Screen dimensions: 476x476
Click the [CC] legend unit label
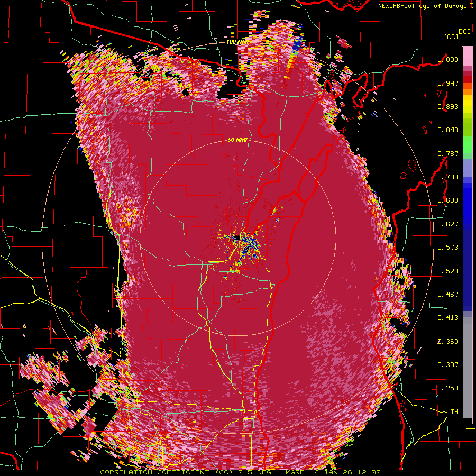[451, 36]
